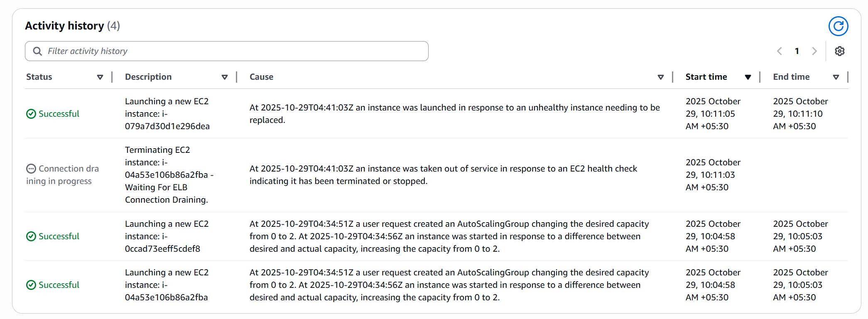Click the connection draining in-progress icon
The height and width of the screenshot is (319, 868).
click(31, 169)
